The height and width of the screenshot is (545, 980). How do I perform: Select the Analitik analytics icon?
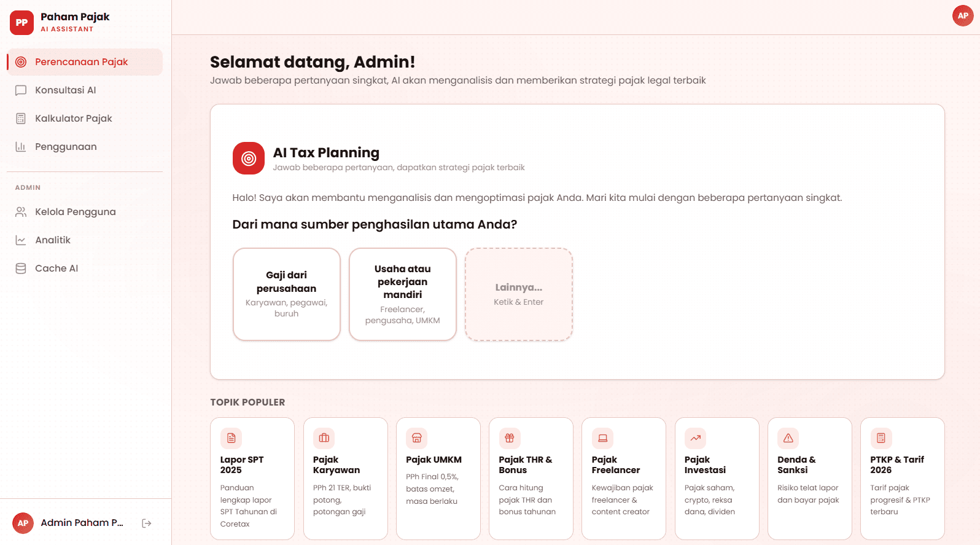[21, 240]
